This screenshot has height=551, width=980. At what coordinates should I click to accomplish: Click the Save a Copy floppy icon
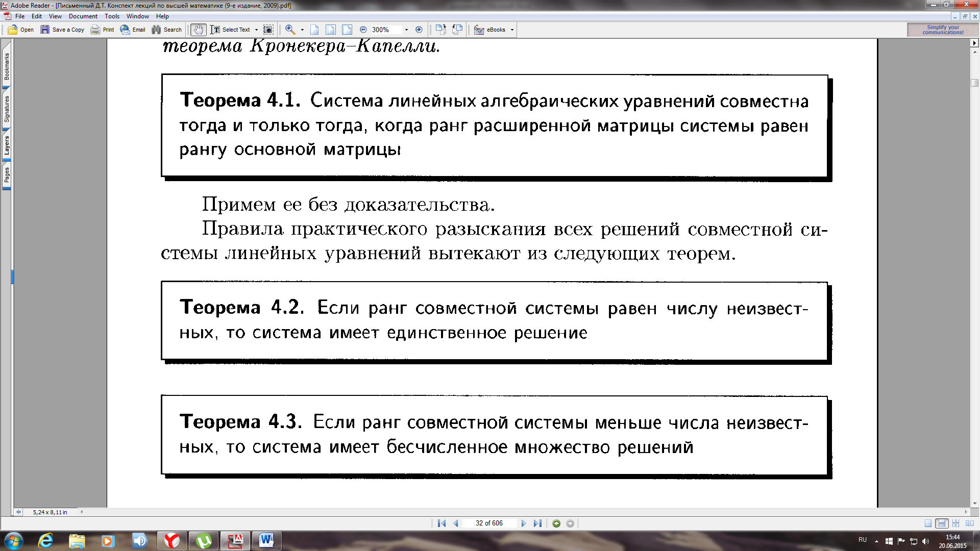point(45,30)
